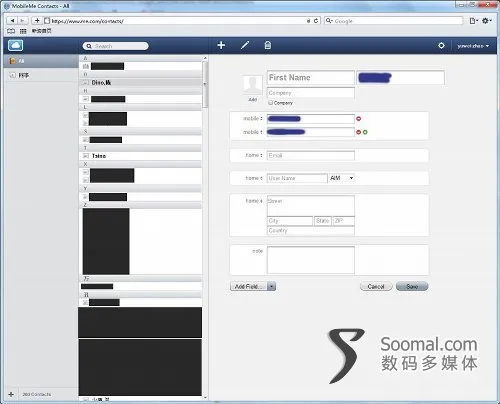Screen dimensions: 500x404
Task: Click the First Name input field
Action: click(310, 78)
